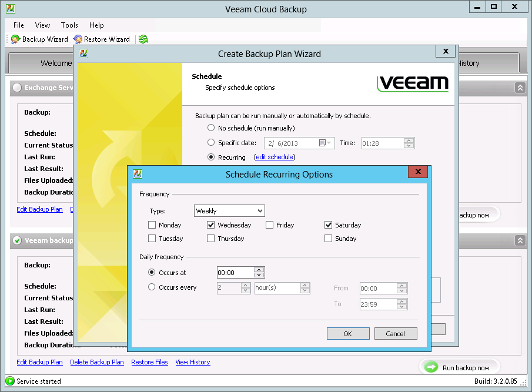Image resolution: width=532 pixels, height=392 pixels.
Task: Close the Schedule Recurring Options dialog
Action: pyautogui.click(x=418, y=172)
